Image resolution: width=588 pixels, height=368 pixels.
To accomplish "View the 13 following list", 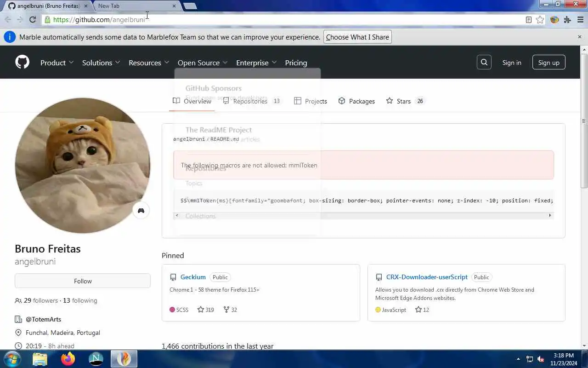I will [80, 300].
